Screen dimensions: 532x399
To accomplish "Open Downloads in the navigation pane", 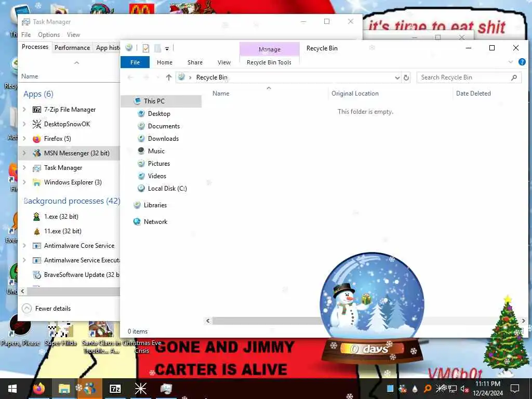I will click(x=163, y=139).
